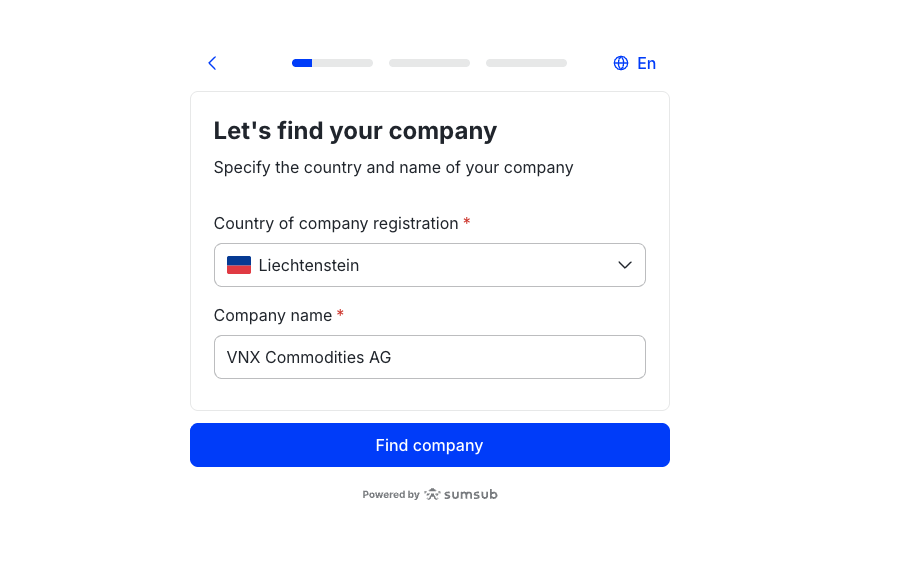Click the globe language icon
Image resolution: width=898 pixels, height=566 pixels.
tap(621, 63)
